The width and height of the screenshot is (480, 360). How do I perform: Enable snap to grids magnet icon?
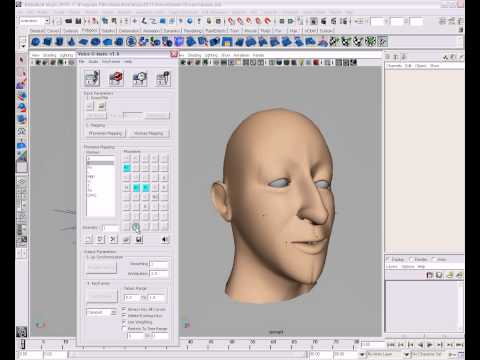[231, 21]
